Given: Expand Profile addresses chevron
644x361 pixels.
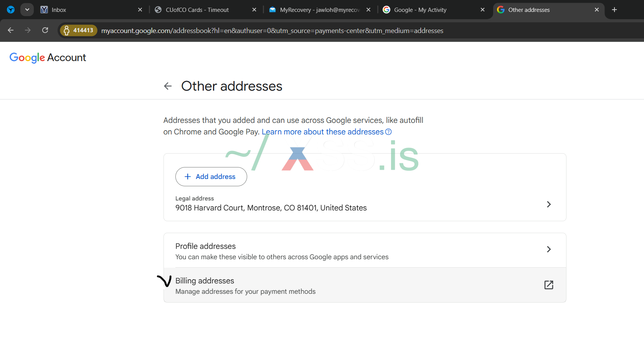Looking at the screenshot, I should [x=548, y=250].
